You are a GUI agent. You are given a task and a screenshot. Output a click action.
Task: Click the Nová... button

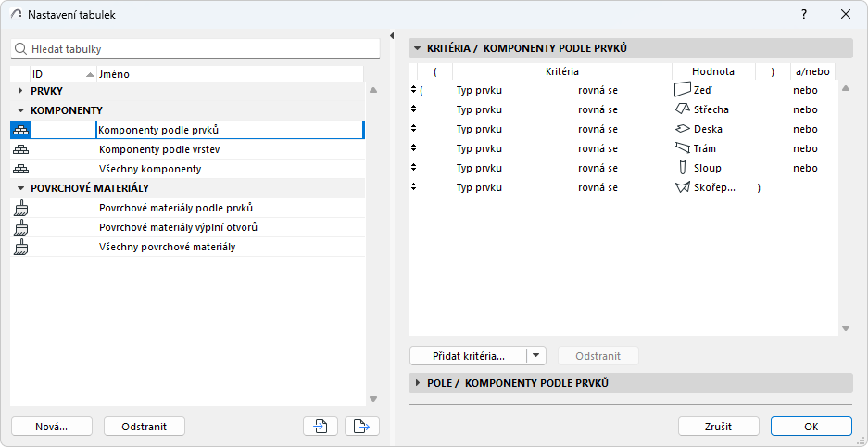(x=52, y=426)
